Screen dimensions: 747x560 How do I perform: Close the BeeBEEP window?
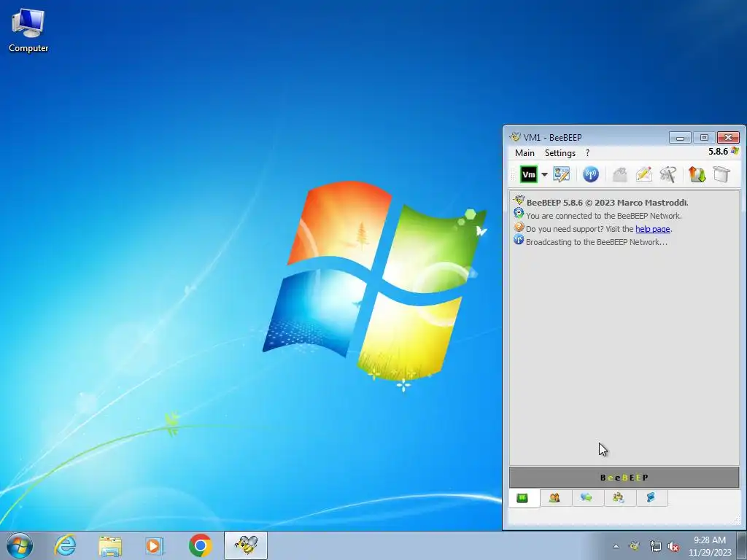(x=729, y=138)
